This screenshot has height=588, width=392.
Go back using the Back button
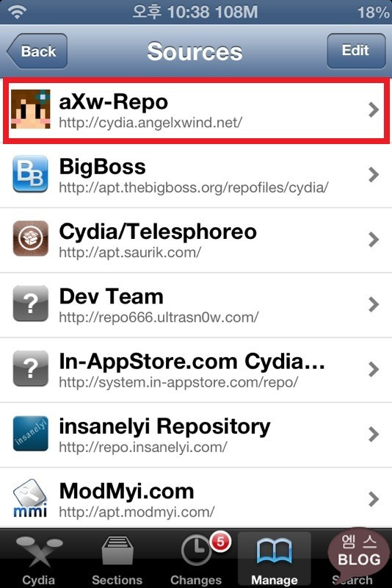37,51
